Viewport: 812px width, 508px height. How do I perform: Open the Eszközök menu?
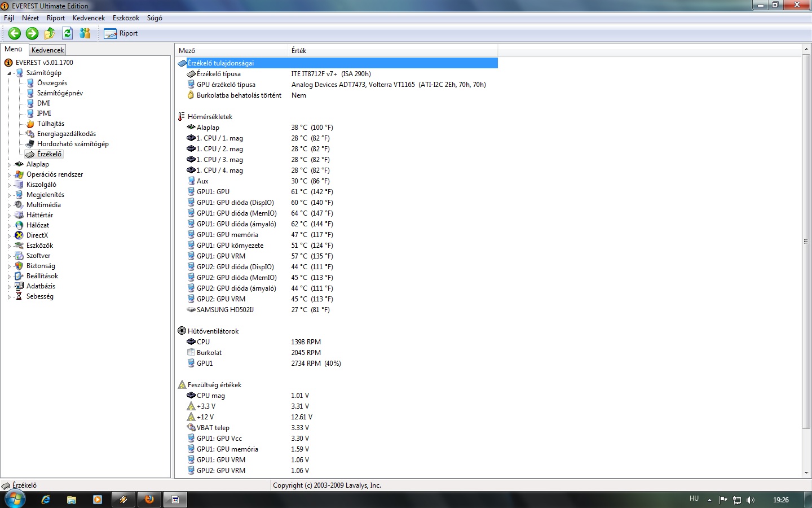point(126,18)
